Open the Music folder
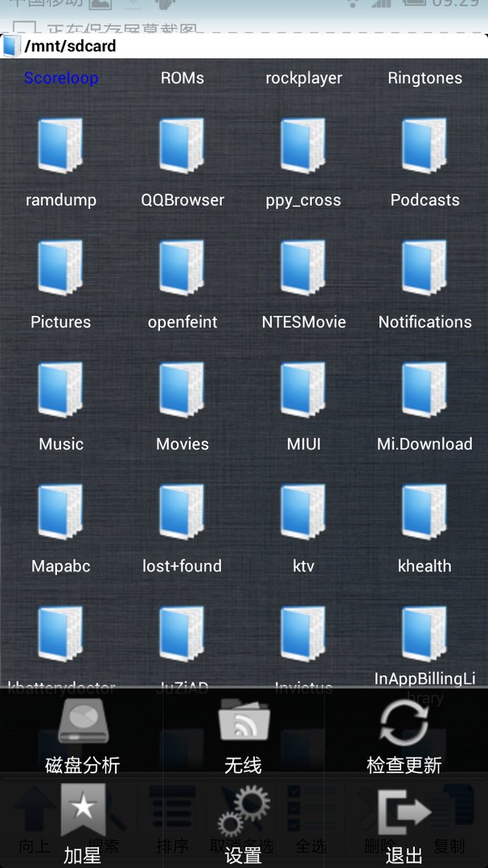This screenshot has height=868, width=488. click(61, 405)
